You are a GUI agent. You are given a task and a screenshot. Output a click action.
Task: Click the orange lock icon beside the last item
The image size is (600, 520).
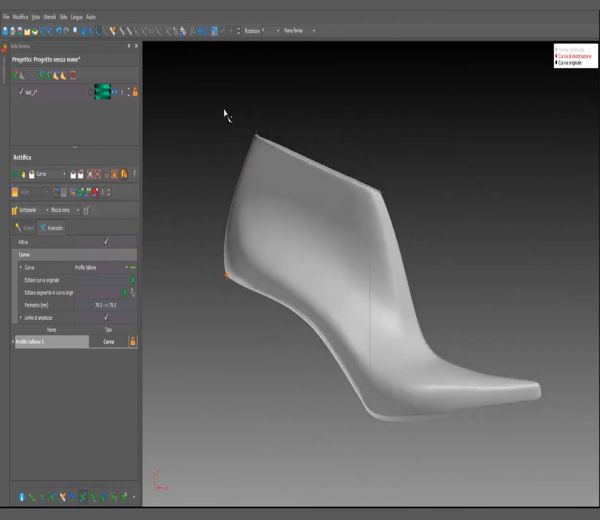(135, 92)
